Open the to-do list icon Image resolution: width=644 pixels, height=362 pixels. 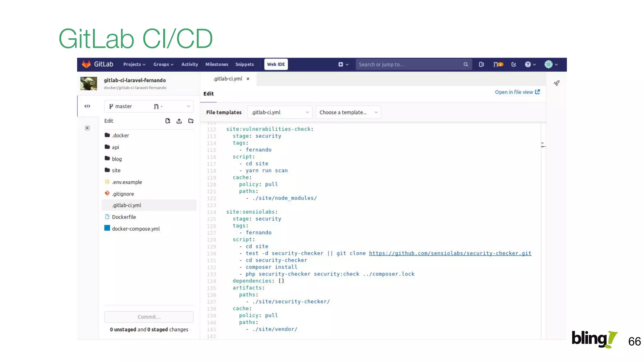pos(514,64)
